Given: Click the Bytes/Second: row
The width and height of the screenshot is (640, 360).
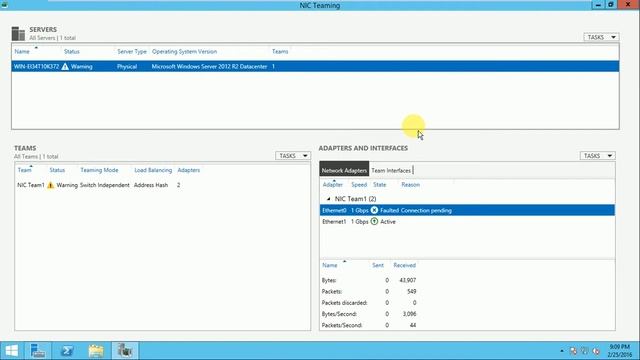Looking at the screenshot, I should (369, 314).
